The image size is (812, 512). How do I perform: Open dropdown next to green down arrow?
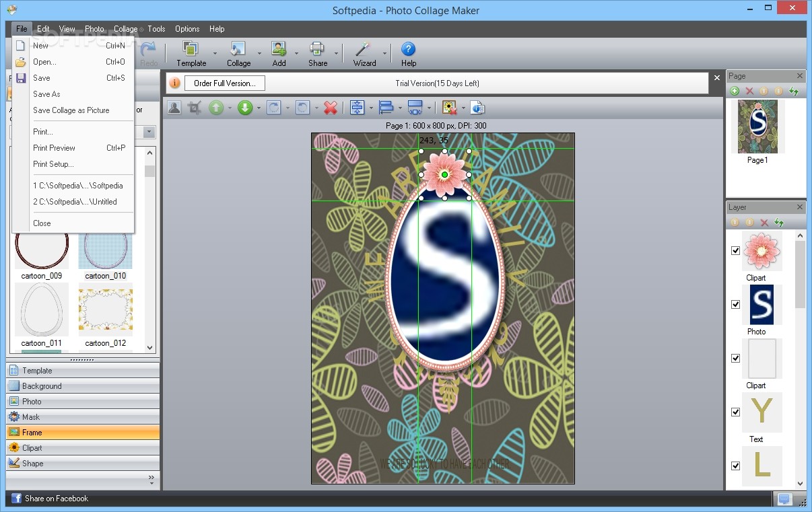click(x=259, y=108)
